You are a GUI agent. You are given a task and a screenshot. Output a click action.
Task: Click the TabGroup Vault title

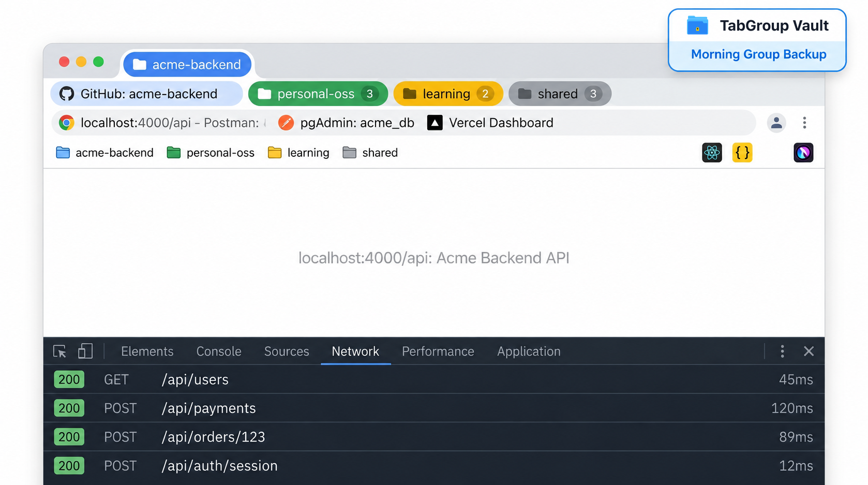point(774,25)
